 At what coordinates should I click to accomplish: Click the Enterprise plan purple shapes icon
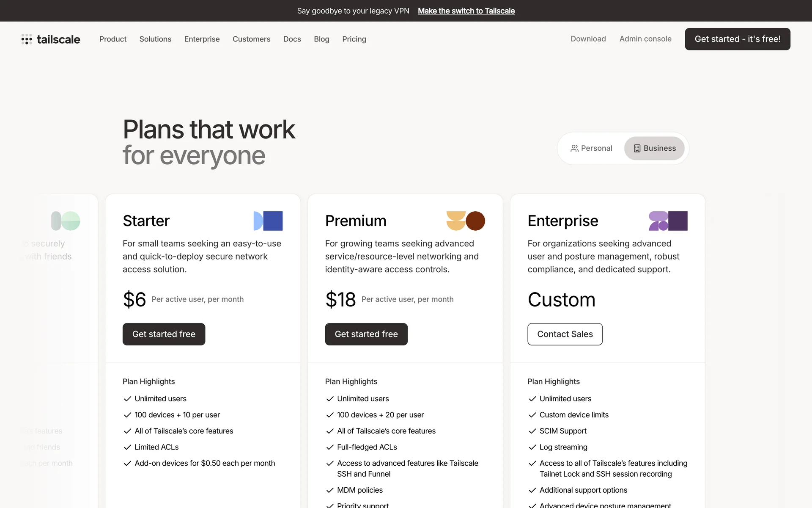pyautogui.click(x=668, y=221)
